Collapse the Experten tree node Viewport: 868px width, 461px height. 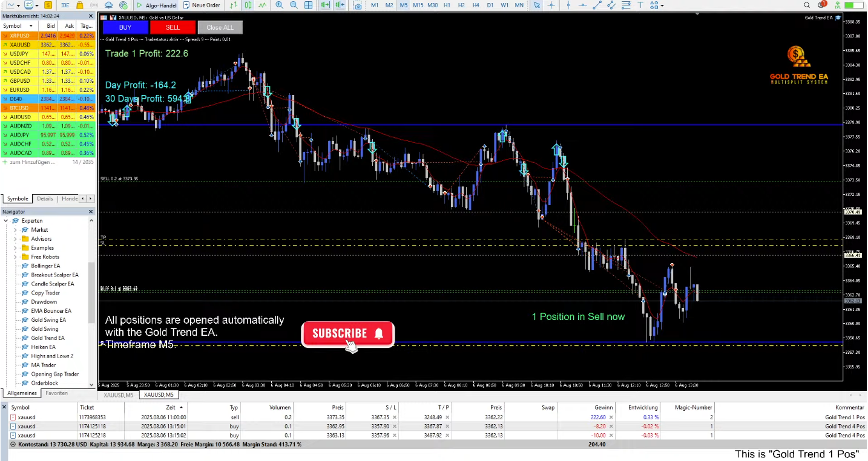[7, 221]
